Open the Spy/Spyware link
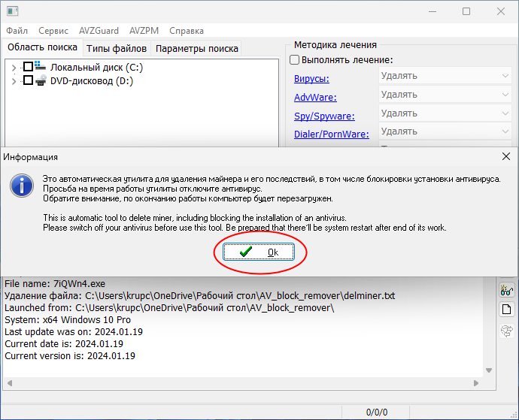Screen dimensions: 519x420 [324, 116]
